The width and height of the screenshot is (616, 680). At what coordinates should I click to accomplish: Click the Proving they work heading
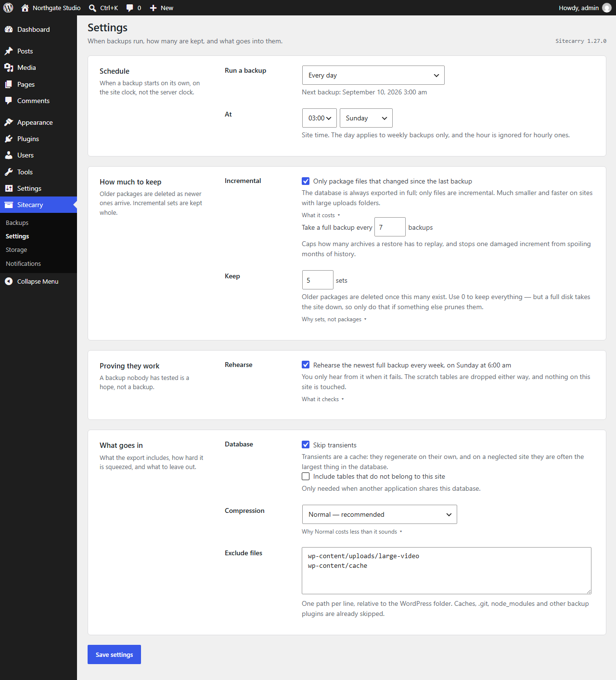[129, 366]
